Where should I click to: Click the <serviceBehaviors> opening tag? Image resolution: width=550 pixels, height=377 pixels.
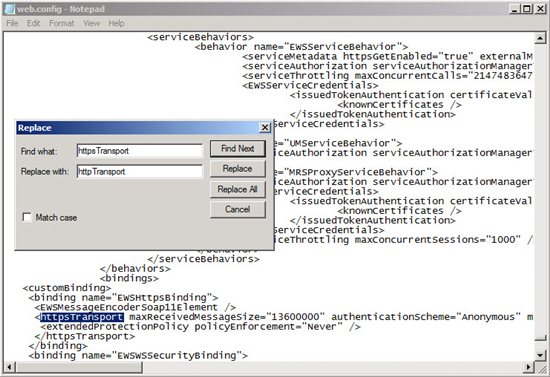coord(200,37)
